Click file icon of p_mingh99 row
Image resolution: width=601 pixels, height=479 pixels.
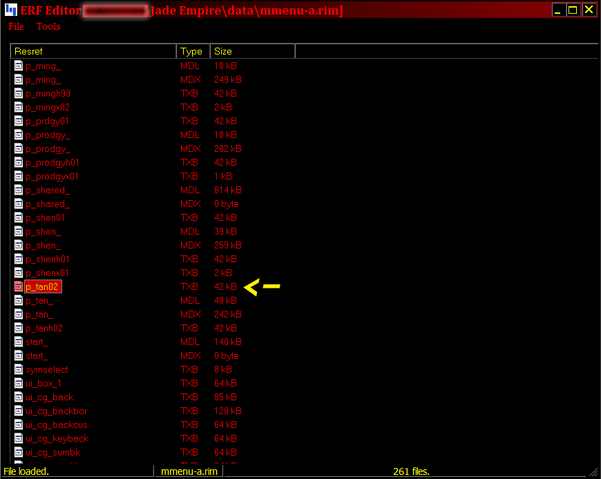pyautogui.click(x=18, y=94)
